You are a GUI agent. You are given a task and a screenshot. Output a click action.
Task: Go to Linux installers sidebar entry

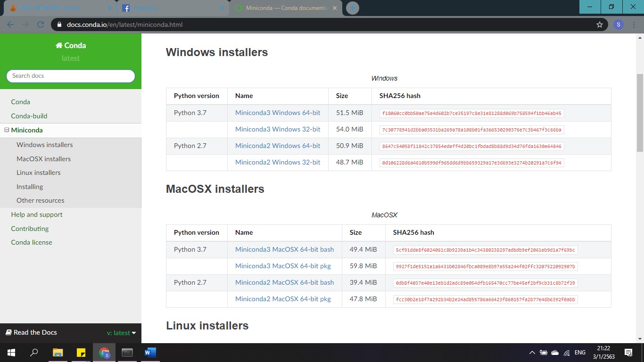pyautogui.click(x=39, y=173)
